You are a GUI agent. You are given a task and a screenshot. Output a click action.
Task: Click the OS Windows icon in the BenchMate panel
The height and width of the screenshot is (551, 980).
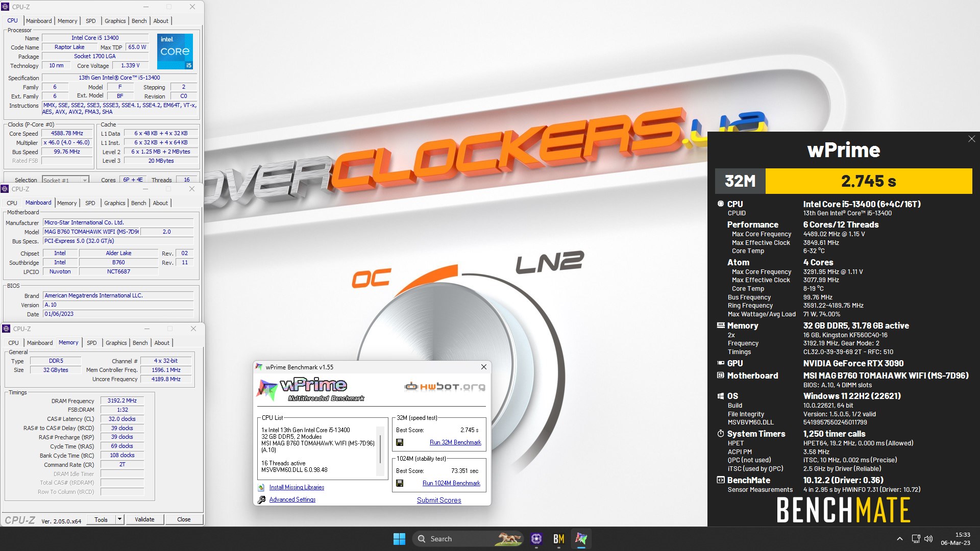[720, 396]
